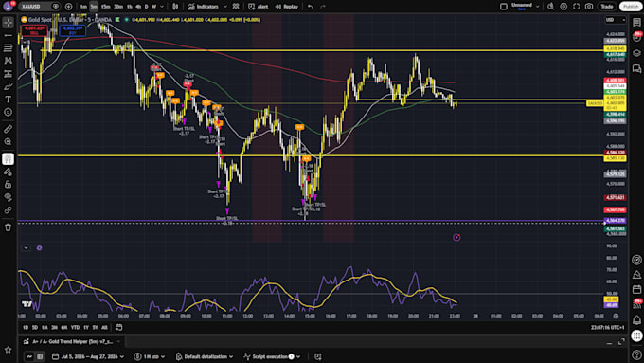This screenshot has height=363, width=644.
Task: Start Bar Replay mode
Action: coord(286,7)
